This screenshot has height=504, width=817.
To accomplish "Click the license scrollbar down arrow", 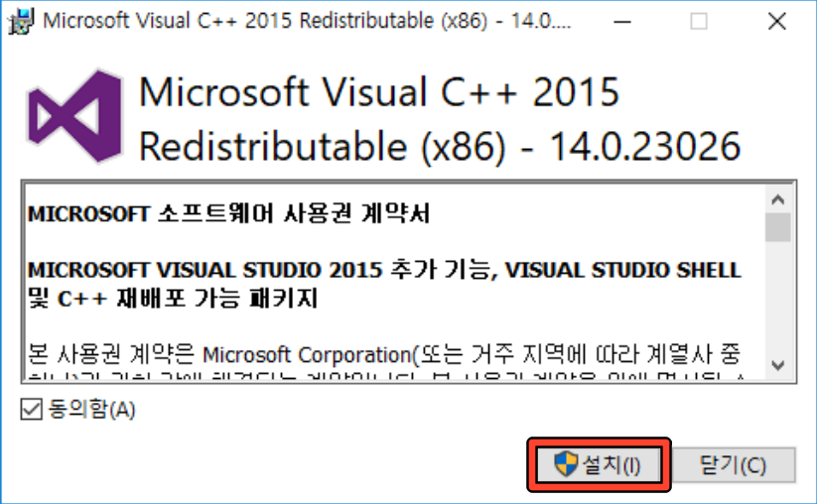I will (778, 365).
